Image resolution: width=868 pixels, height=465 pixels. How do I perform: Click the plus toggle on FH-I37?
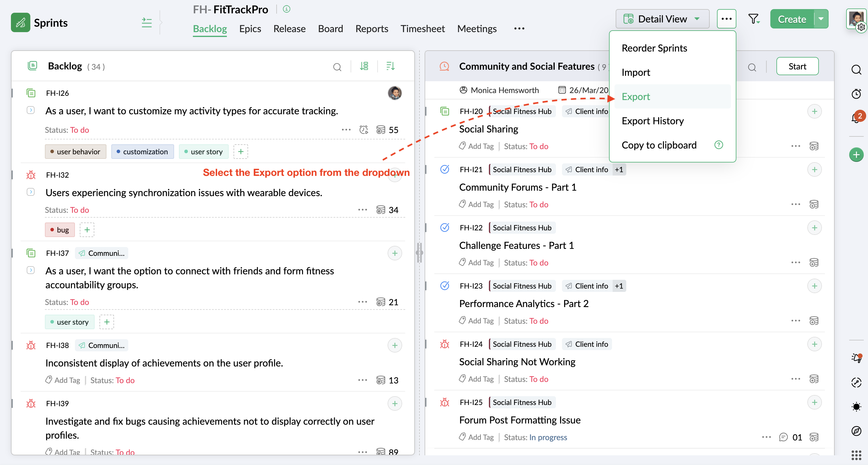[395, 253]
